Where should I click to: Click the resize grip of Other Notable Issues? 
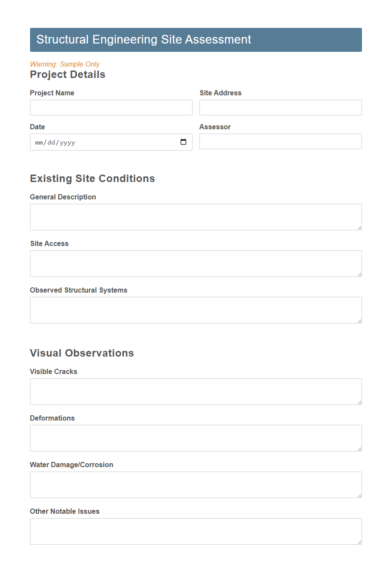point(360,543)
